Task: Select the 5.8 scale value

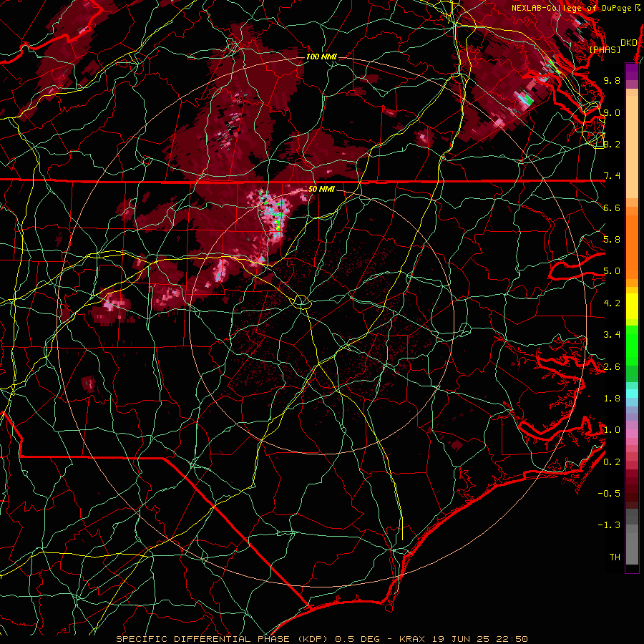Action: coord(612,240)
